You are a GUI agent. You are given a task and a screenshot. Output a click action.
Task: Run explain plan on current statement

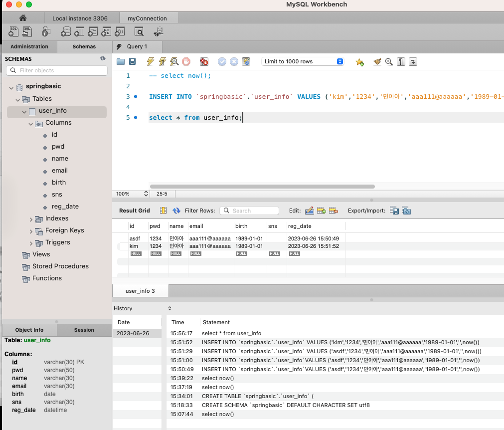coord(174,61)
